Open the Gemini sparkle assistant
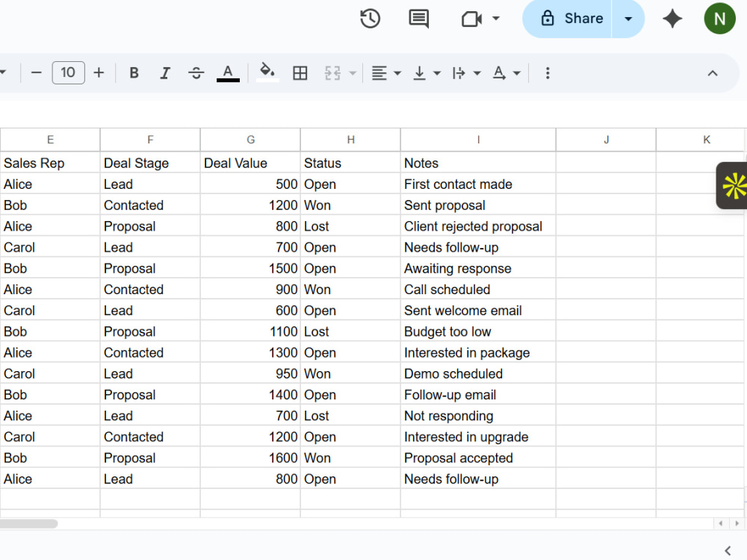 tap(672, 19)
